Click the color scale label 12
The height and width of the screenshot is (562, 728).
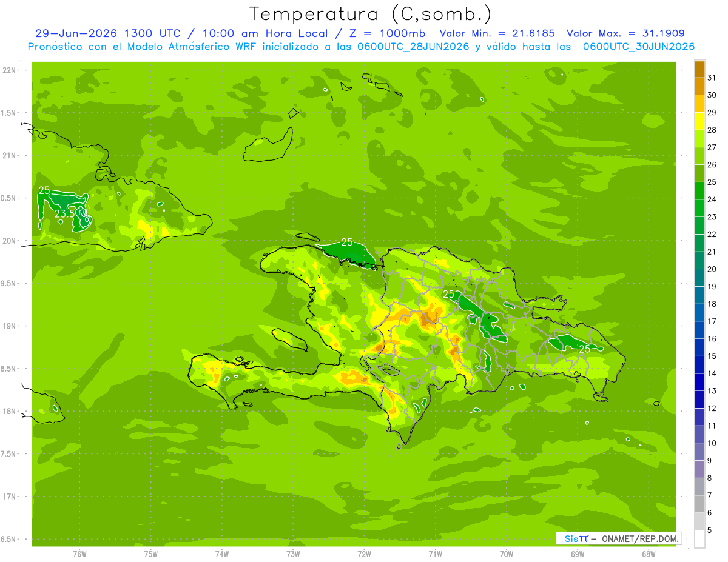coord(712,408)
